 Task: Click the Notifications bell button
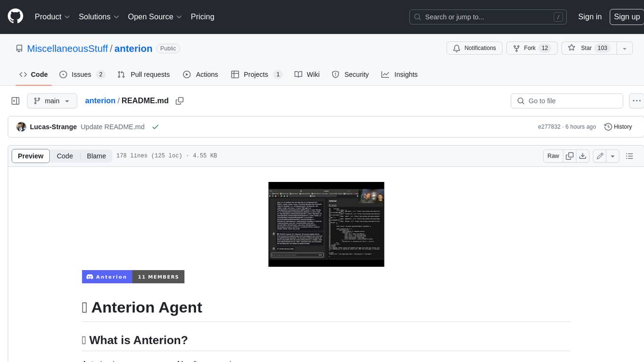click(x=474, y=48)
